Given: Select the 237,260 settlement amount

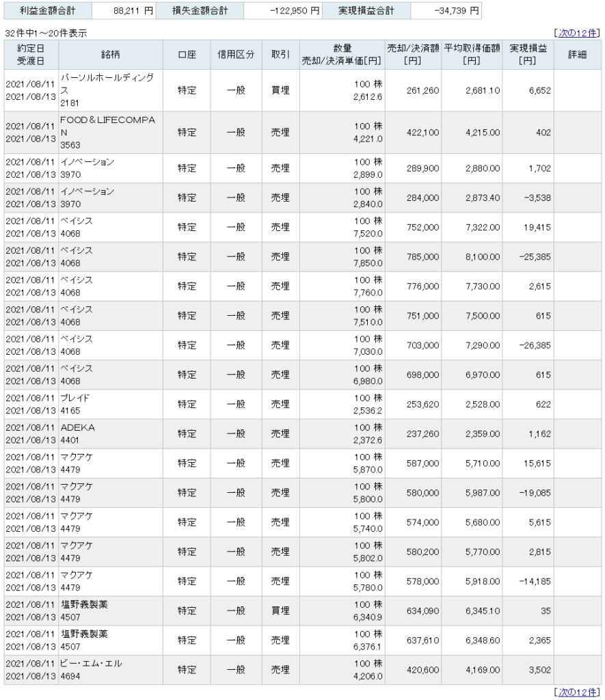Looking at the screenshot, I should 423,434.
